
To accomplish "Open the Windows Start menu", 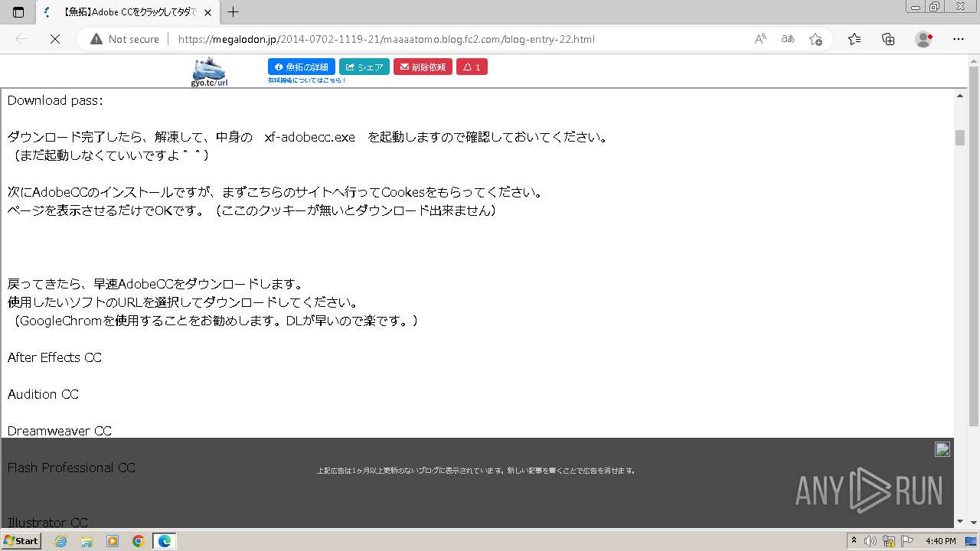I will tap(21, 541).
